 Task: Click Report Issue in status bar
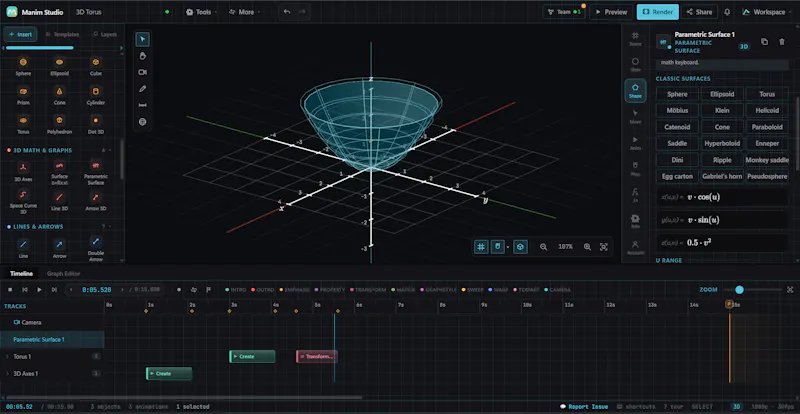click(x=584, y=407)
